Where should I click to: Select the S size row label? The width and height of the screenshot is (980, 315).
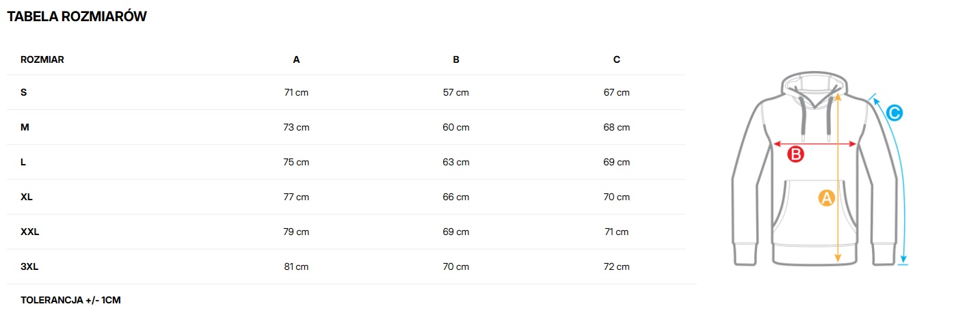(x=24, y=92)
